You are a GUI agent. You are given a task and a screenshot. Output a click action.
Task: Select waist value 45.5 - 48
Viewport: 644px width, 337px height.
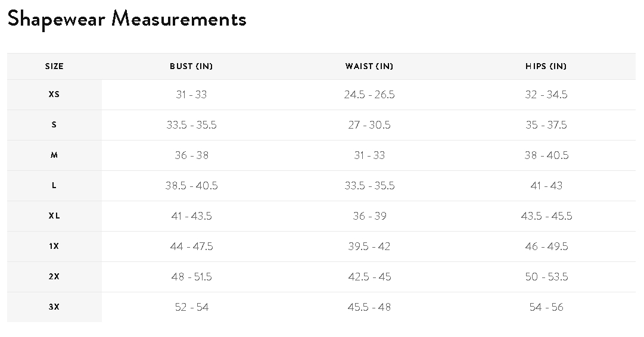click(369, 307)
